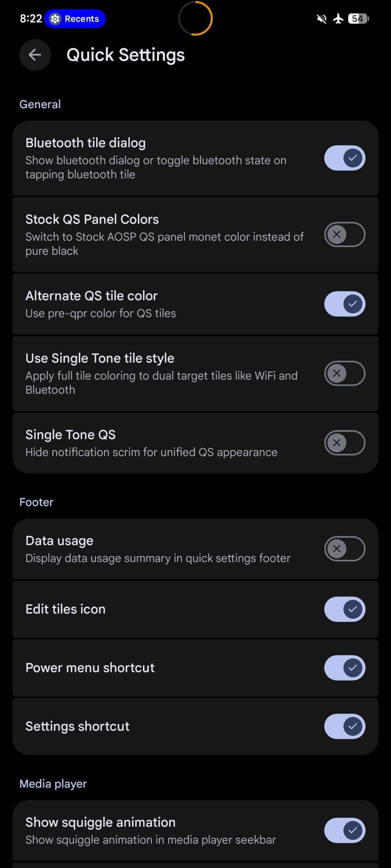This screenshot has height=868, width=391.
Task: Tap the circular orange loading ring
Action: click(195, 18)
